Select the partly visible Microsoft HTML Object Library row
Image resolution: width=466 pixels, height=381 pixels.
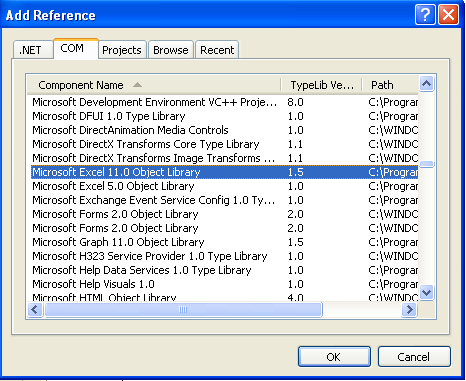[224, 296]
